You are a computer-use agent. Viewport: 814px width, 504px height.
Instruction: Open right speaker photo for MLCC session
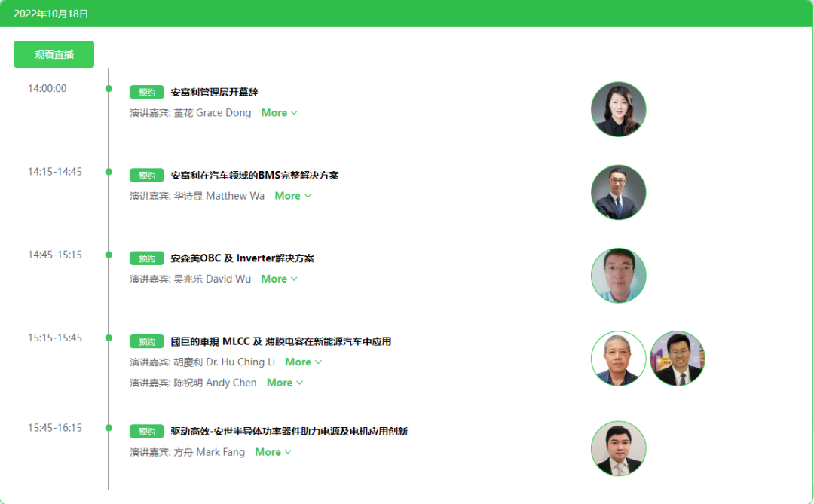pos(678,359)
